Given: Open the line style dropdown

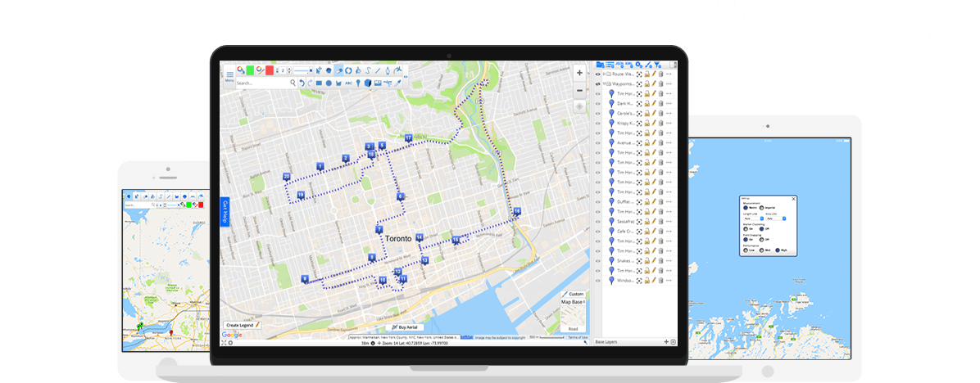Looking at the screenshot, I should (x=302, y=70).
